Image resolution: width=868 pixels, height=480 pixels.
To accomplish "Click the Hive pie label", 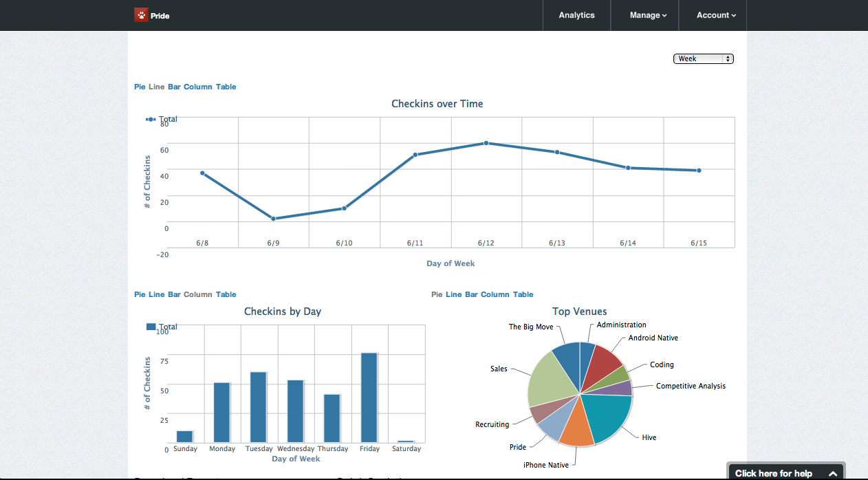I will coord(649,438).
